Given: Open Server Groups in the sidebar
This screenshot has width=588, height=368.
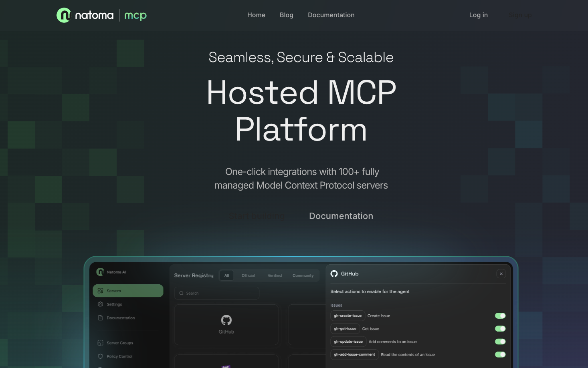Looking at the screenshot, I should (120, 343).
